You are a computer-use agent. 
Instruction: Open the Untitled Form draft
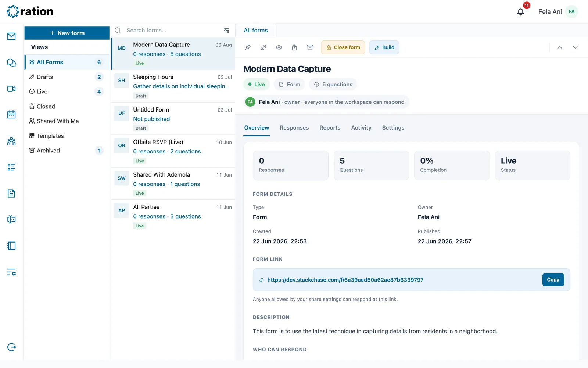point(173,118)
